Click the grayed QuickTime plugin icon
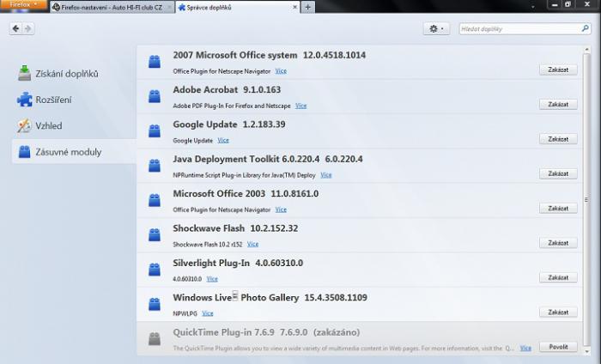This screenshot has width=601, height=364. click(155, 338)
